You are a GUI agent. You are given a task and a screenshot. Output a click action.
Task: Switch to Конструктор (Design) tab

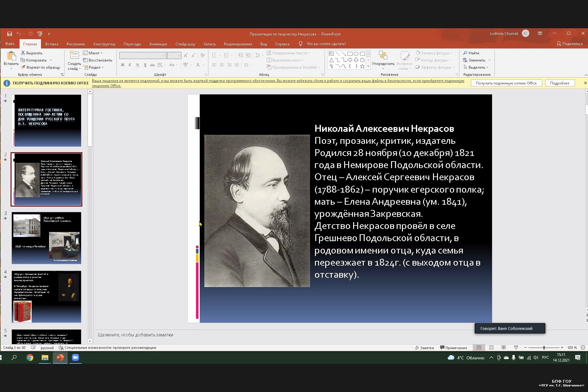(104, 44)
